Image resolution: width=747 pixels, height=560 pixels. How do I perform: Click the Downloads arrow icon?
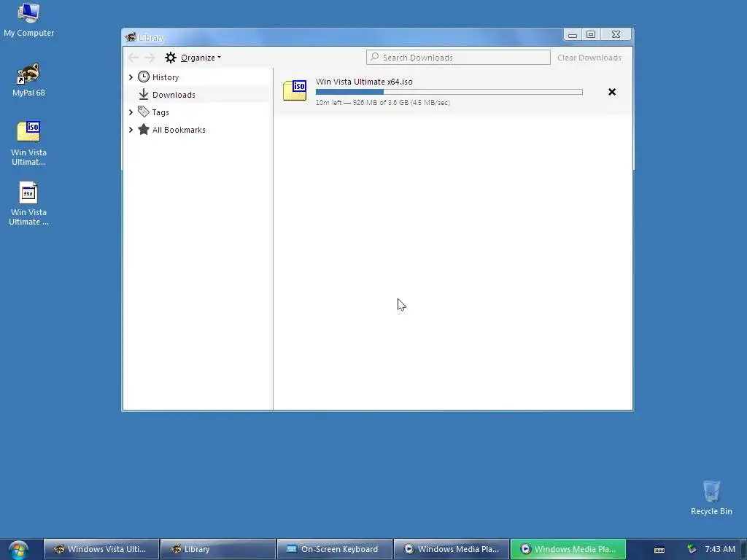pyautogui.click(x=144, y=94)
